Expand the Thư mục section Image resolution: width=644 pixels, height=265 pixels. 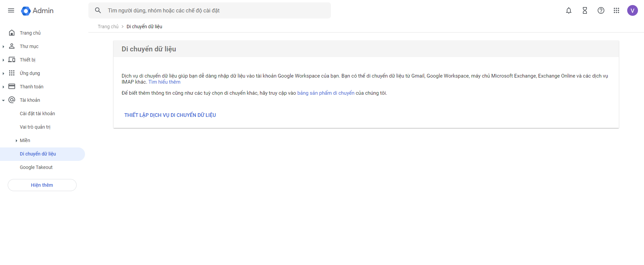point(3,47)
